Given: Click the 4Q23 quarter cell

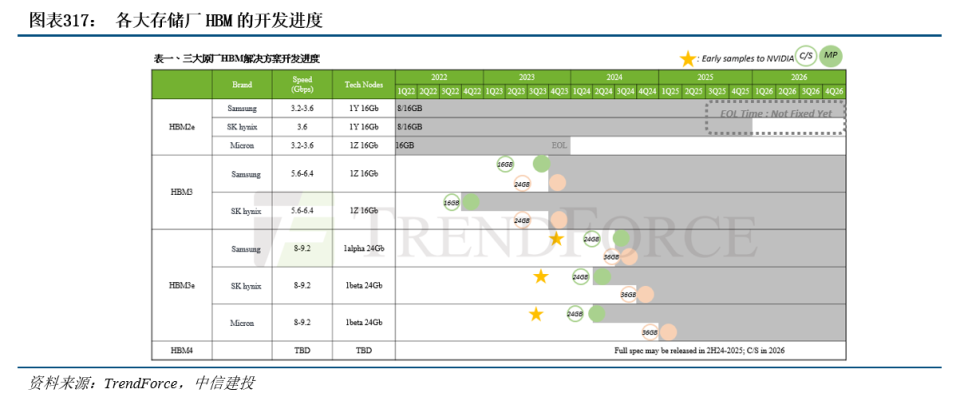Looking at the screenshot, I should (559, 92).
